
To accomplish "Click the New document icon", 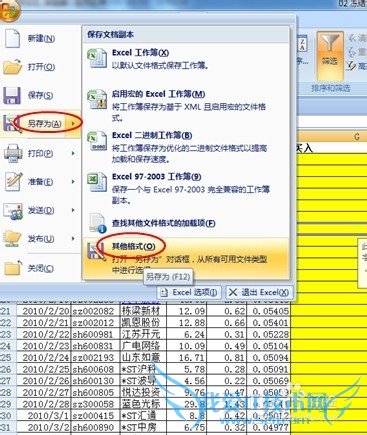I will (x=13, y=38).
